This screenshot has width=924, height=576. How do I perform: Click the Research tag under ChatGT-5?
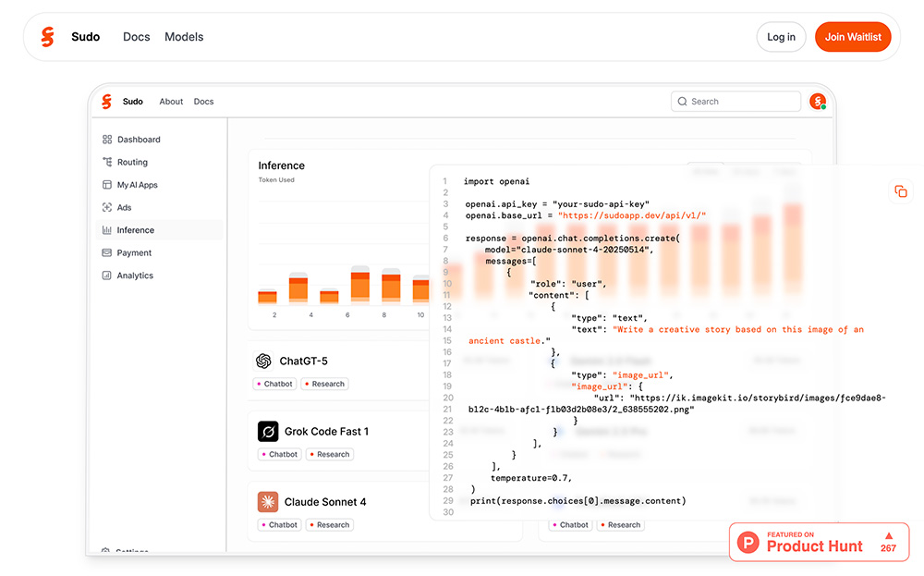[x=324, y=384]
